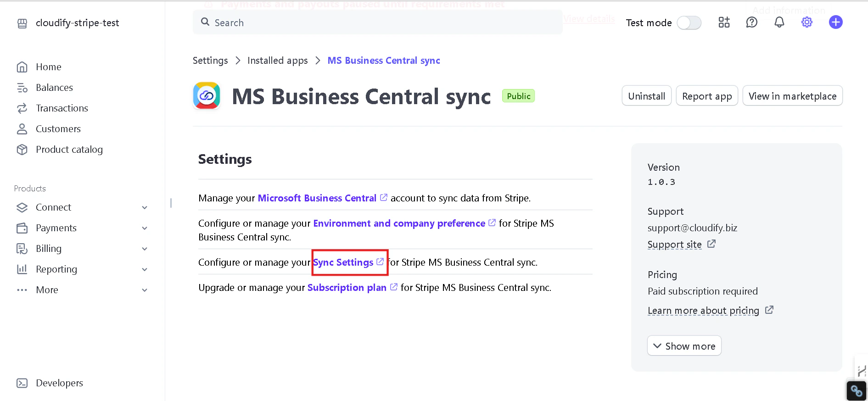Click the Settings breadcrumb
Viewport: 868px width, 401px height.
[x=210, y=61]
